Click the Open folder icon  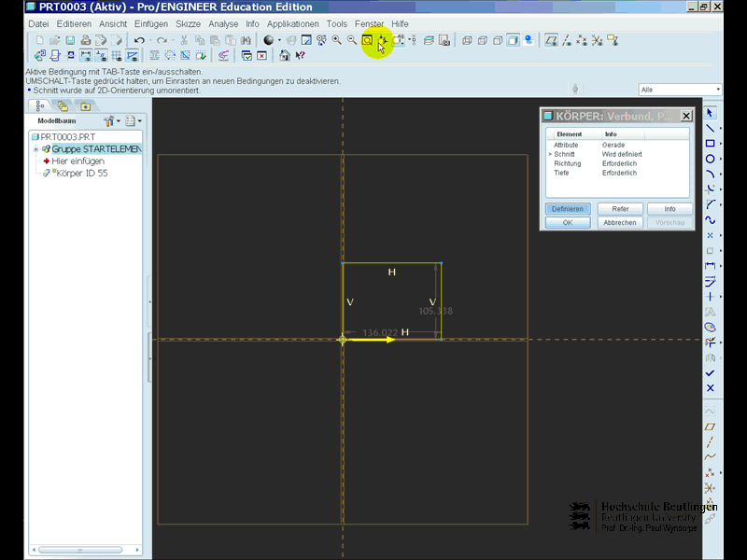point(55,40)
